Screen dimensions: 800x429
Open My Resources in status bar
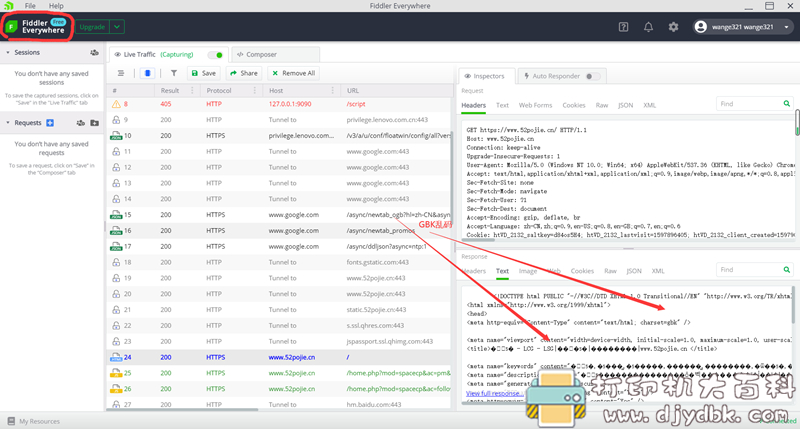[34, 421]
